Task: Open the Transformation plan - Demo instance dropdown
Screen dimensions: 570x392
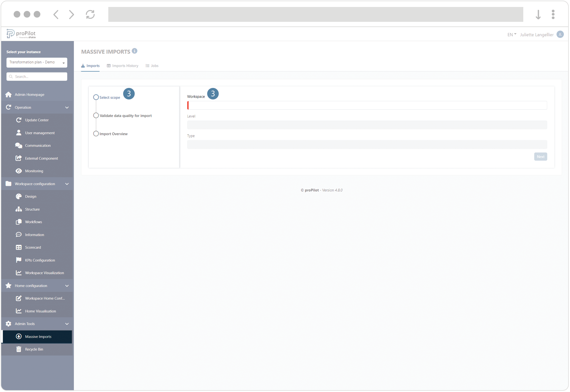Action: click(x=36, y=62)
